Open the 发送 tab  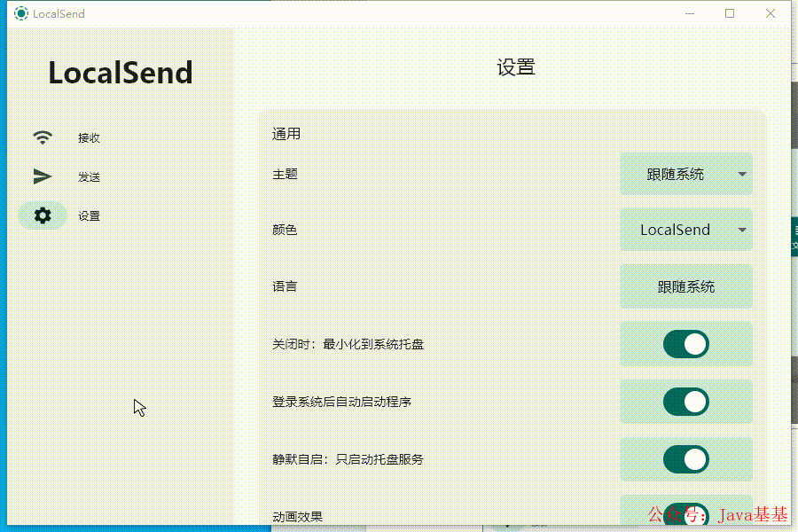click(x=89, y=176)
